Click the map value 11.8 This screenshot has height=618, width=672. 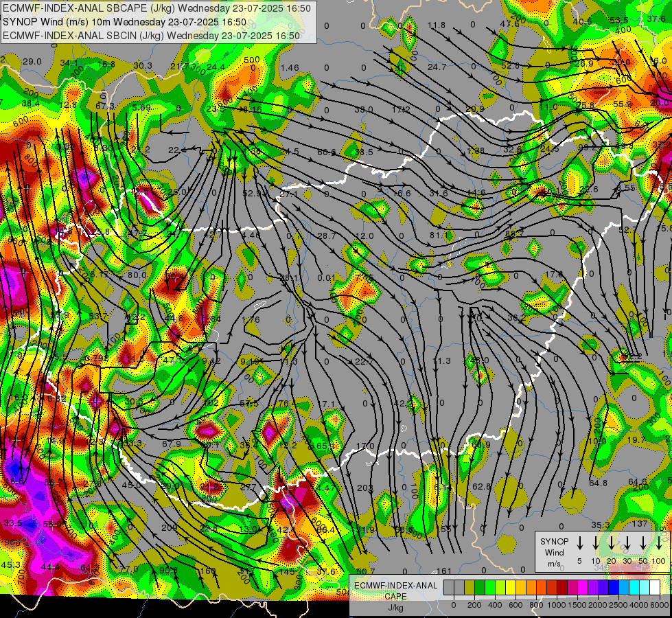(437, 25)
